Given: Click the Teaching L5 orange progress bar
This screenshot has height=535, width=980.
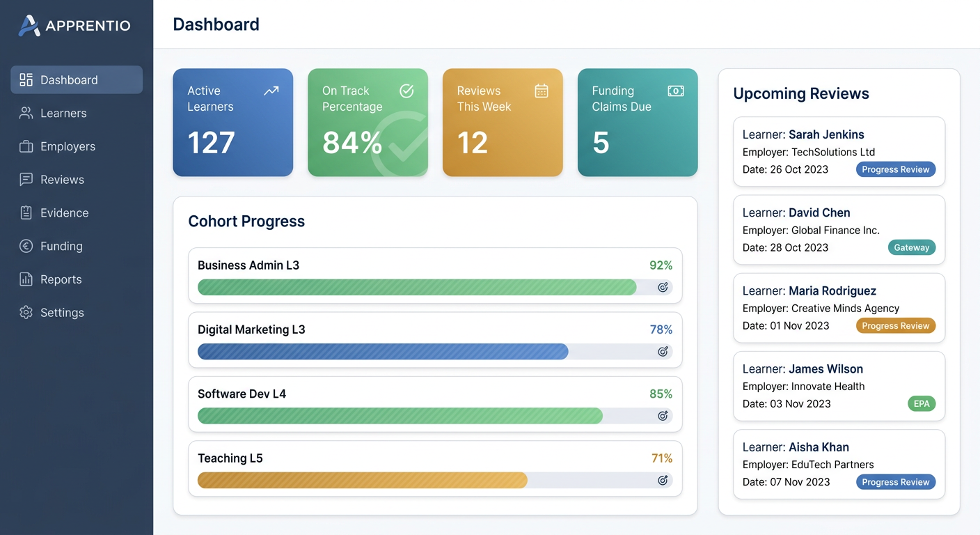Looking at the screenshot, I should (x=363, y=480).
